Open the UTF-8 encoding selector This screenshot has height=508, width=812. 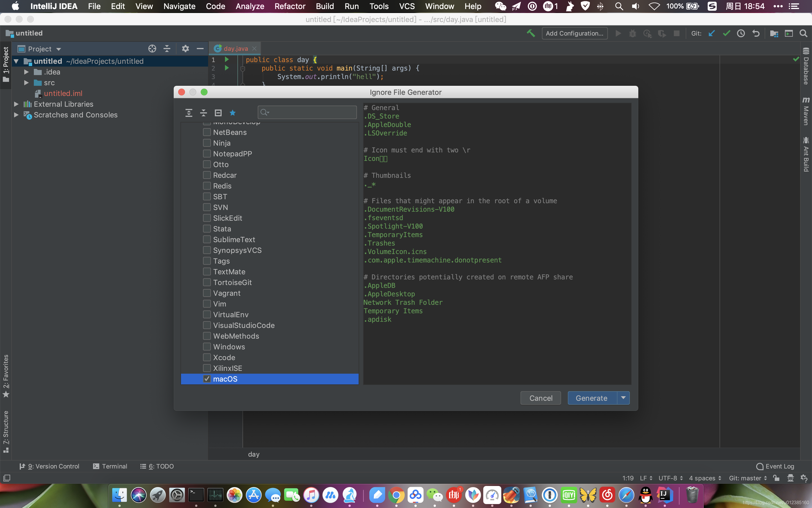click(x=670, y=478)
